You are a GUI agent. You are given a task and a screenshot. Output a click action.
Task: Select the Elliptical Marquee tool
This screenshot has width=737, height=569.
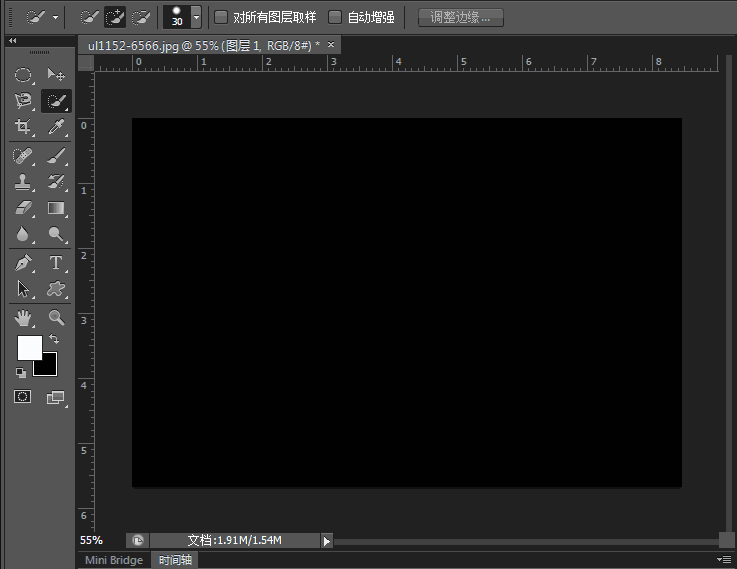(x=23, y=75)
